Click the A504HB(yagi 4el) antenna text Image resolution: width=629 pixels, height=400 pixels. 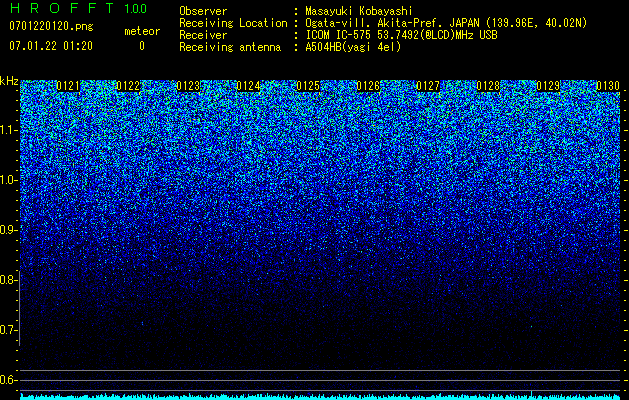[x=353, y=47]
